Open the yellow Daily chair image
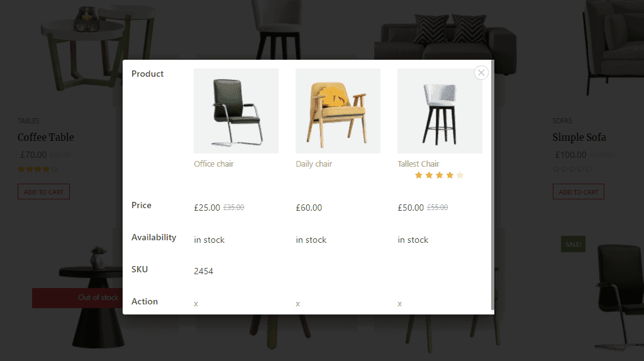Image resolution: width=644 pixels, height=361 pixels. pyautogui.click(x=338, y=111)
